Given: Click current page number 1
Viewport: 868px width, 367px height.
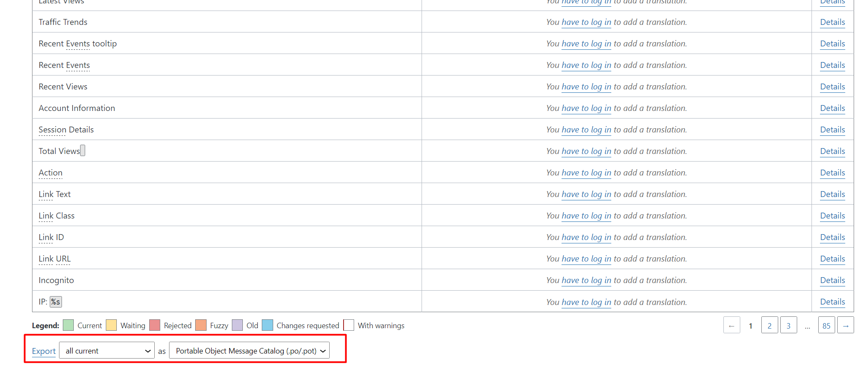Looking at the screenshot, I should click(750, 326).
